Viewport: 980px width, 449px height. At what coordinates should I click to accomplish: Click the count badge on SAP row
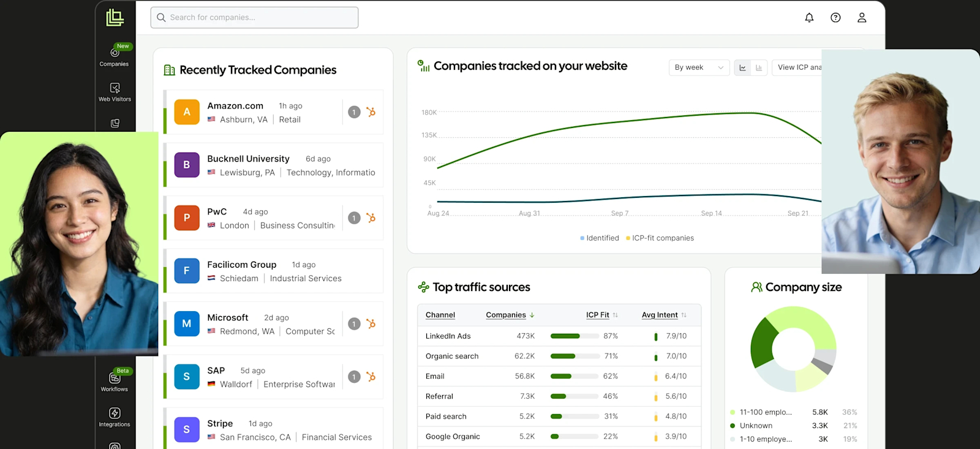(x=354, y=377)
